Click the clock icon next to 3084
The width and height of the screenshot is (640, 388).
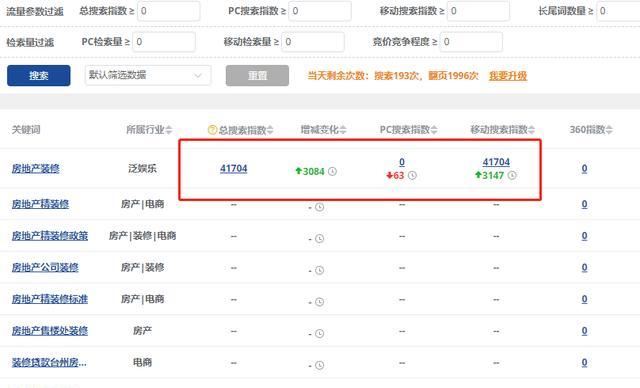[332, 171]
